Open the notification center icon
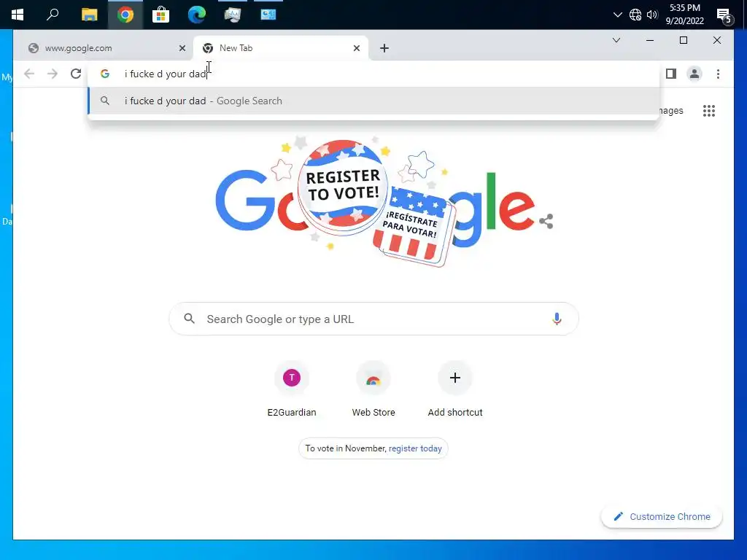Viewport: 747px width, 560px height. (724, 16)
